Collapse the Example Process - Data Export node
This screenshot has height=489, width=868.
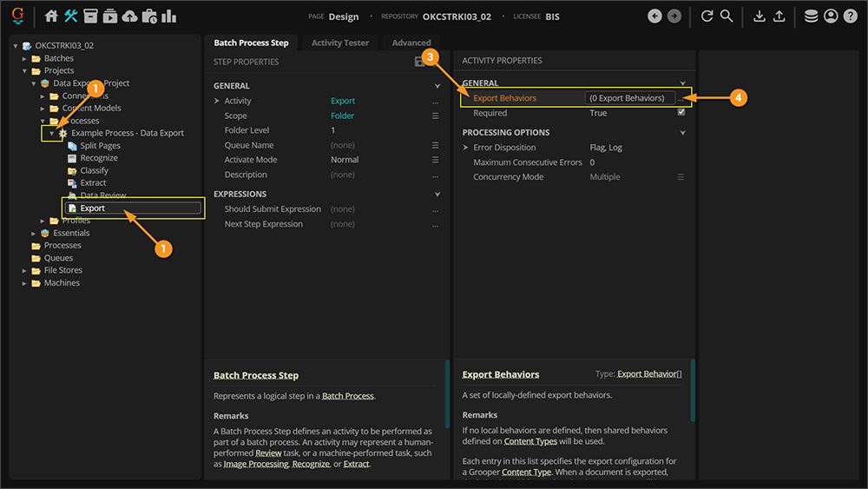52,134
